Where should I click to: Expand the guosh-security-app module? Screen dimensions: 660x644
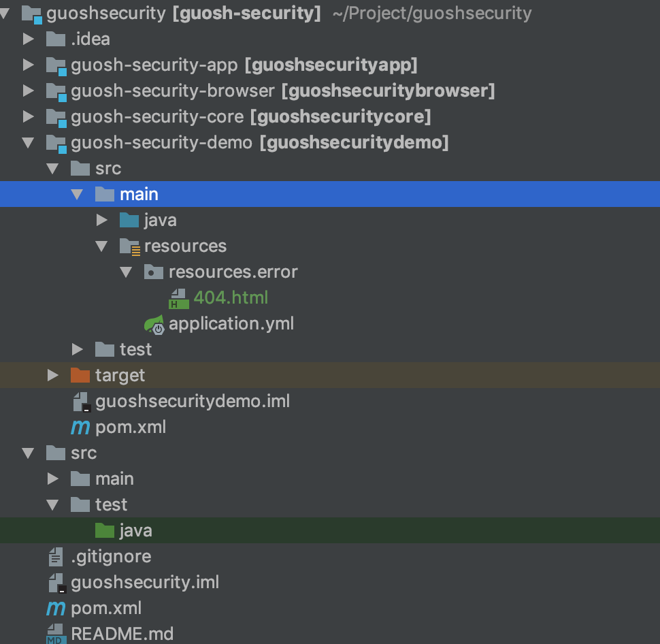(x=29, y=65)
